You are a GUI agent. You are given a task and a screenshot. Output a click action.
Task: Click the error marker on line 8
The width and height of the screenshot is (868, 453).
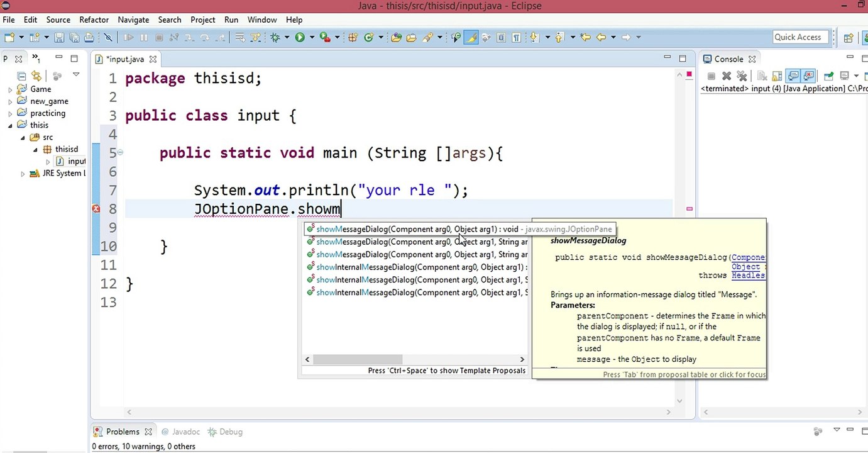point(96,209)
